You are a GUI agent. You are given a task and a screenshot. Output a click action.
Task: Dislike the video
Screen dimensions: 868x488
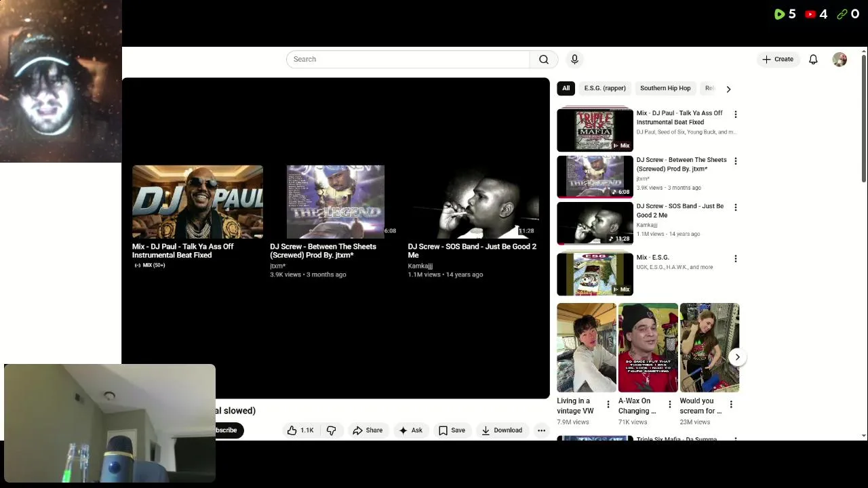(x=332, y=430)
